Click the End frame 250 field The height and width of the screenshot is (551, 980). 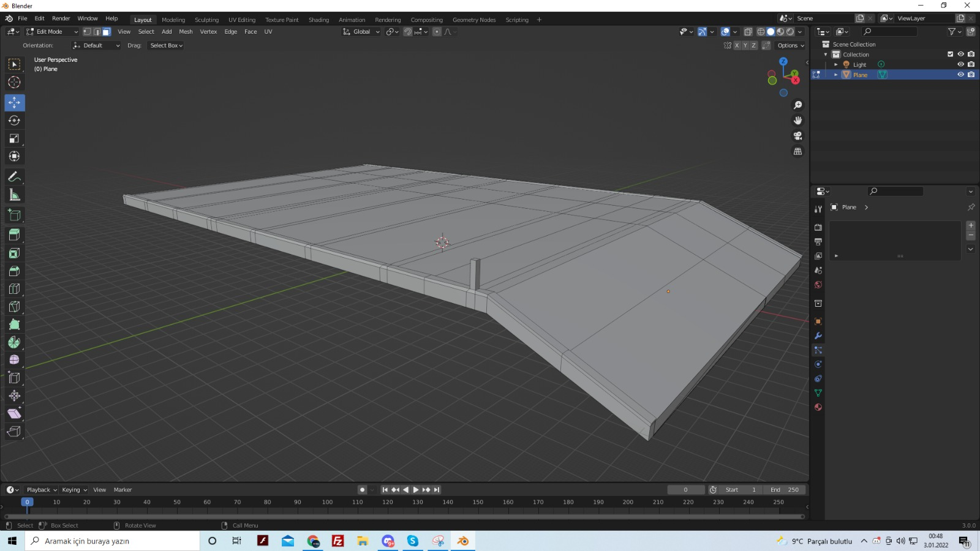point(785,490)
